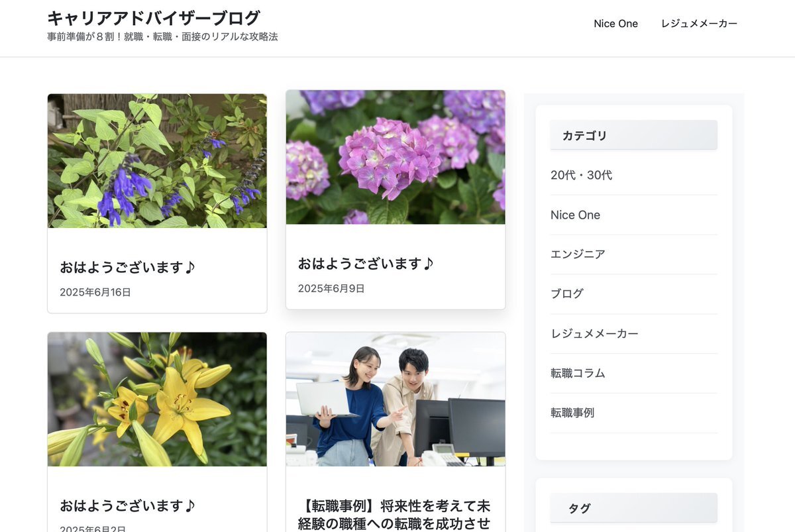Viewport: 795px width, 532px height.
Task: Open the おはようございます♪ post dated 2025年6月9日
Action: [x=366, y=264]
